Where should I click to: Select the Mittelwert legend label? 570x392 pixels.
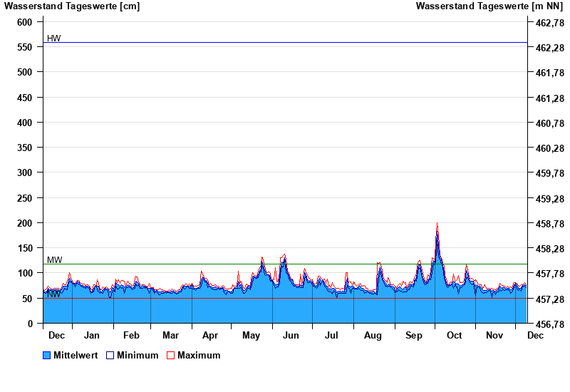pos(76,355)
